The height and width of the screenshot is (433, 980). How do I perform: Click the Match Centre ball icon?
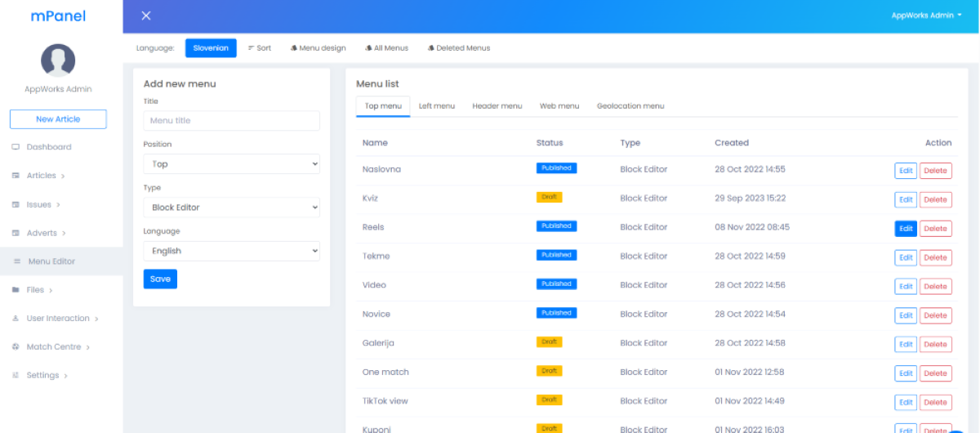click(x=16, y=347)
